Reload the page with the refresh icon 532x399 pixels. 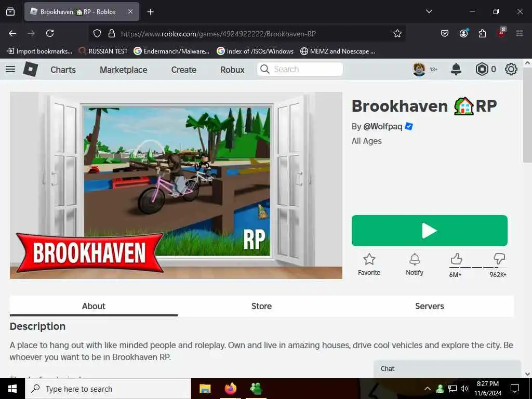pyautogui.click(x=50, y=33)
